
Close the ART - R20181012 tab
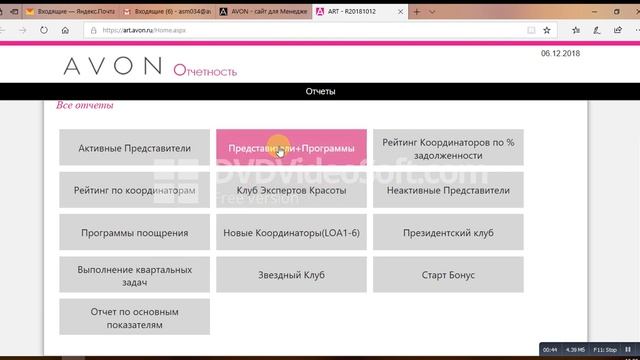coord(400,12)
